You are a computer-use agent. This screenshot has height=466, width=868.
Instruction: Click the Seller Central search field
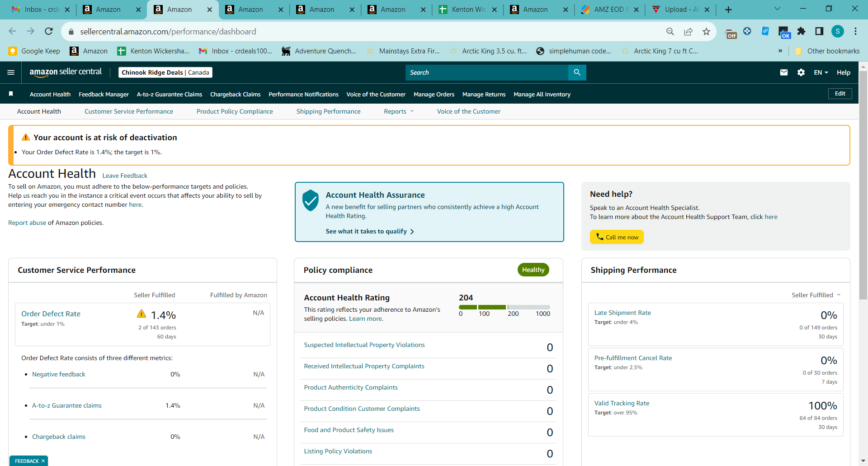(486, 72)
